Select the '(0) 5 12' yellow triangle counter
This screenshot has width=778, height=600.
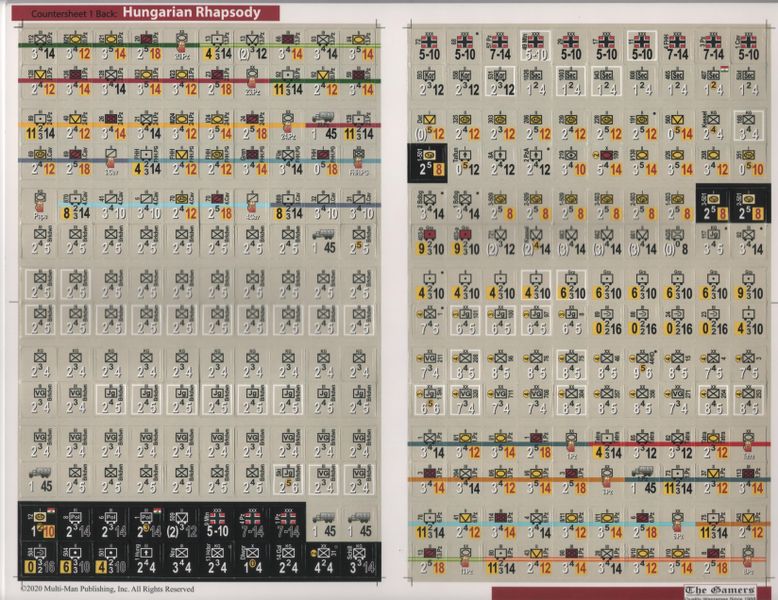pos(429,126)
